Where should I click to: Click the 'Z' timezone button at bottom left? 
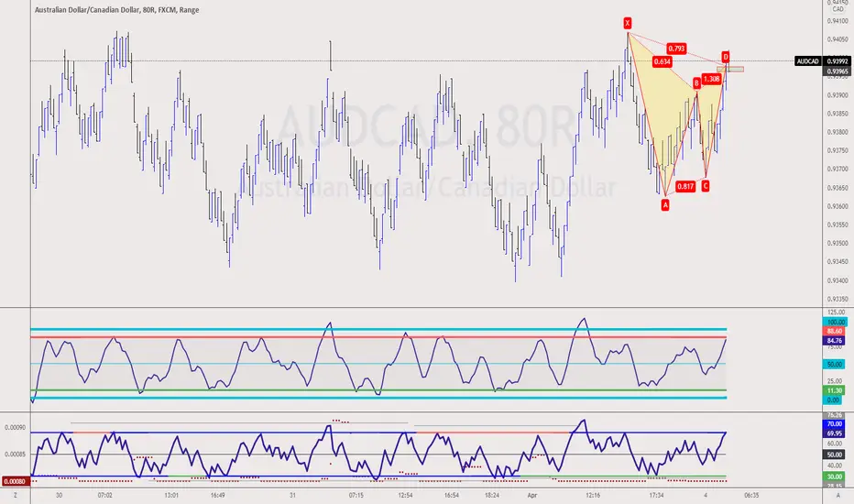16,495
